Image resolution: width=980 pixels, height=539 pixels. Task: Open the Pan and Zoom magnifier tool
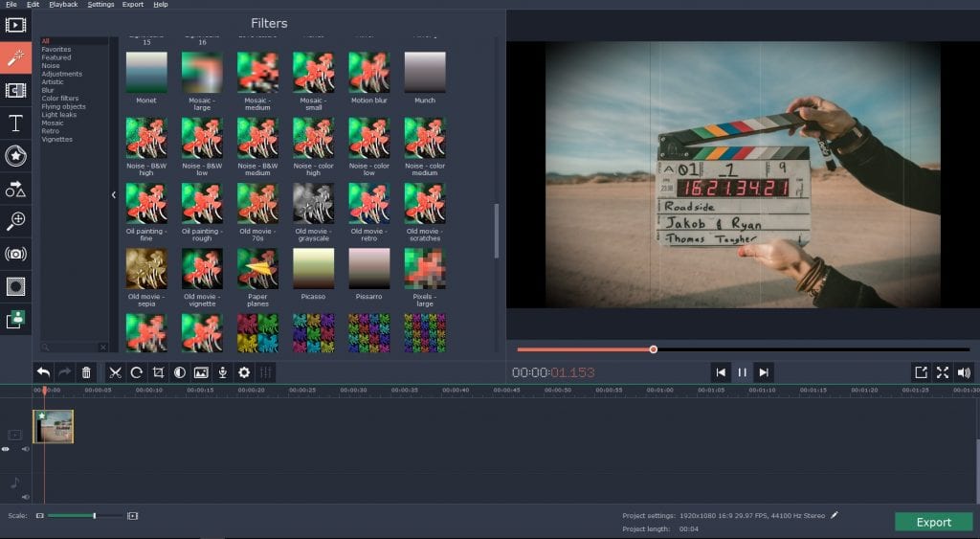(x=15, y=221)
